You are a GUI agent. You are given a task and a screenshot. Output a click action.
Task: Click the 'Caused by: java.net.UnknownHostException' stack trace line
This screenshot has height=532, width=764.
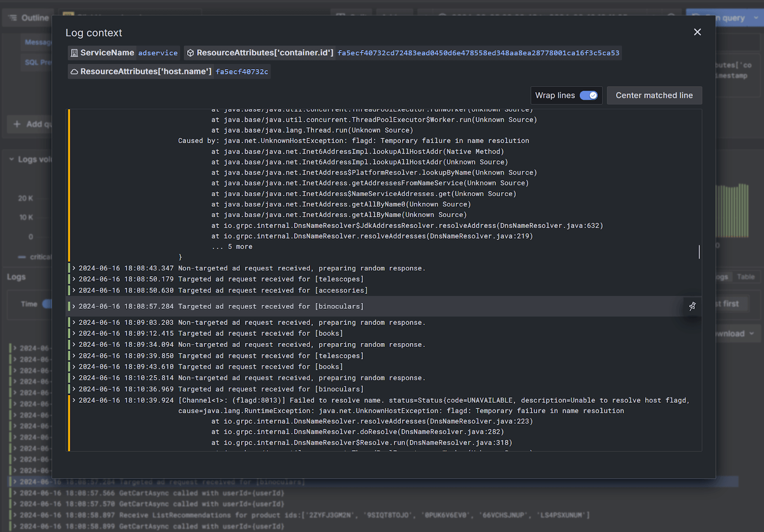(x=353, y=141)
